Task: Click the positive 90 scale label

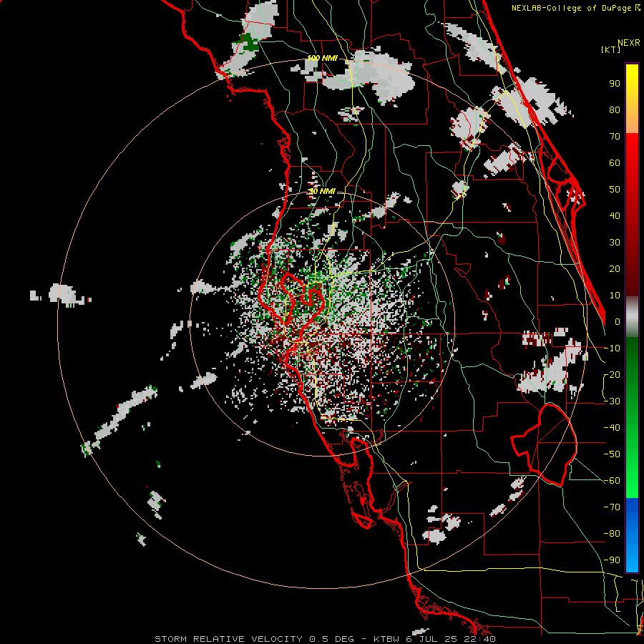Action: (x=615, y=84)
